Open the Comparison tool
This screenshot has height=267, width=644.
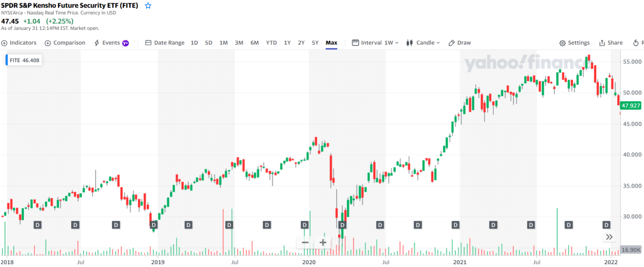click(x=65, y=42)
